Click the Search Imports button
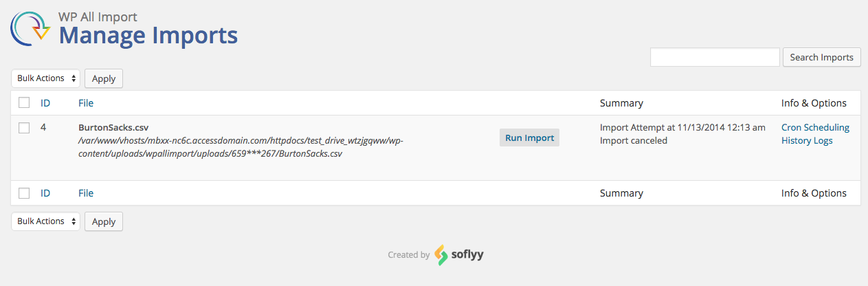 coord(821,58)
